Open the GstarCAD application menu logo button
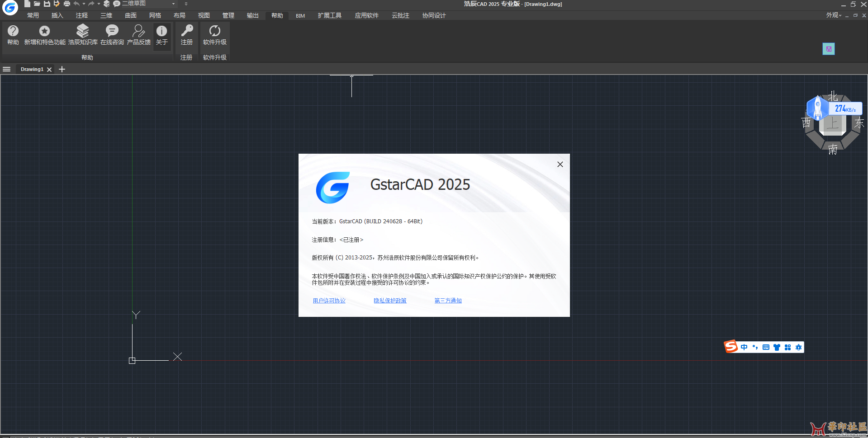Screen dimensions: 868x438 [10, 7]
